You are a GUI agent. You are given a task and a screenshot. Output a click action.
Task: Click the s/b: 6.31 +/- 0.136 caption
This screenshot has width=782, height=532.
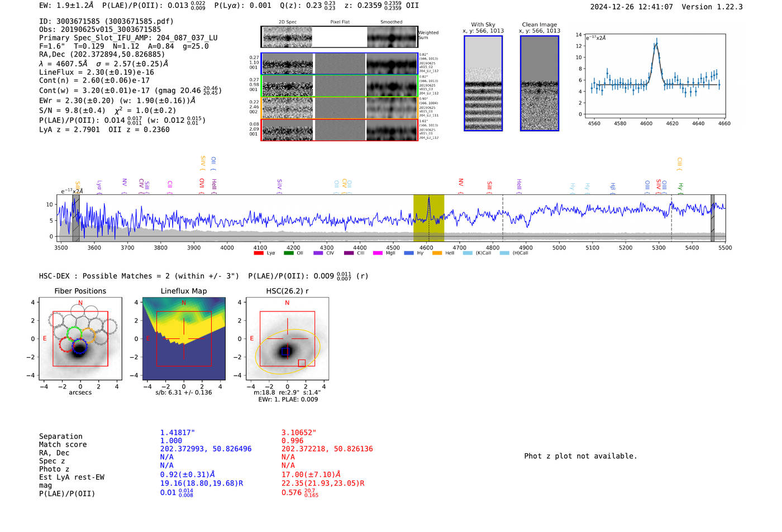184,392
